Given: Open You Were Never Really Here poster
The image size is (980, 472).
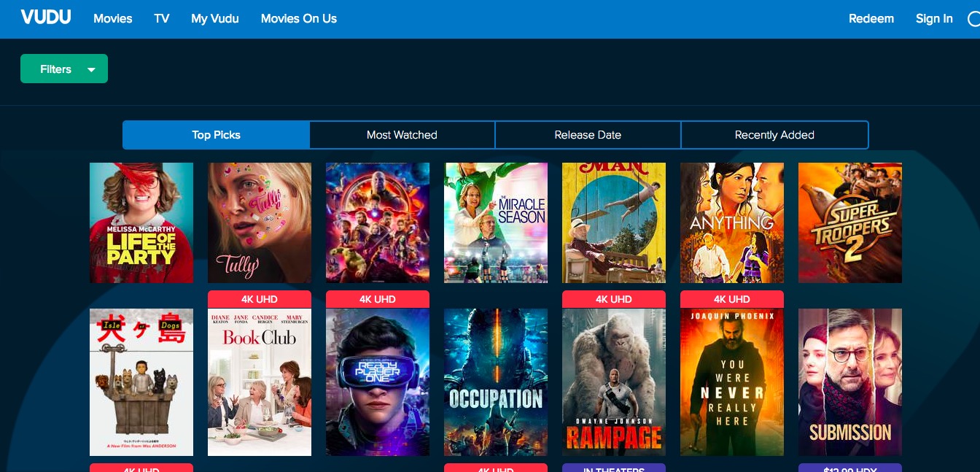Looking at the screenshot, I should click(x=732, y=382).
